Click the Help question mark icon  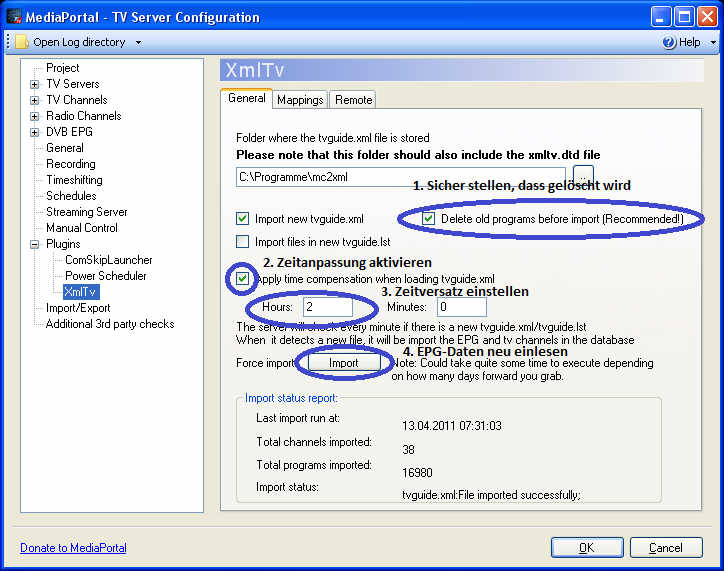(669, 42)
